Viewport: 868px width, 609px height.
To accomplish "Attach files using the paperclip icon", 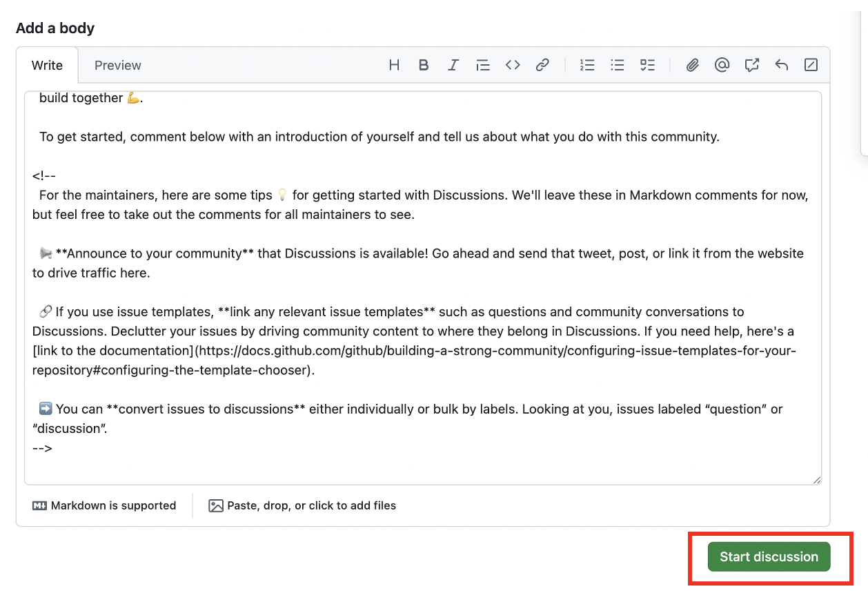I will (x=692, y=65).
